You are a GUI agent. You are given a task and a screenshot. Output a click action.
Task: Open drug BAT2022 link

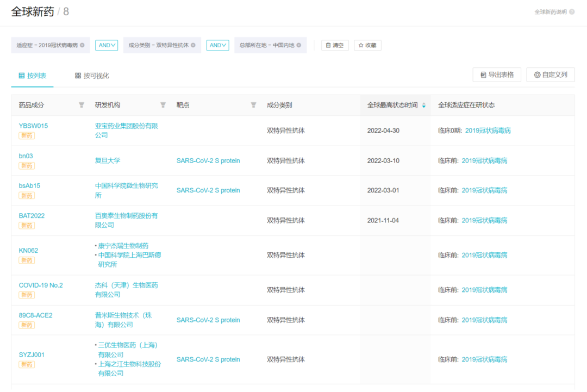pos(32,216)
